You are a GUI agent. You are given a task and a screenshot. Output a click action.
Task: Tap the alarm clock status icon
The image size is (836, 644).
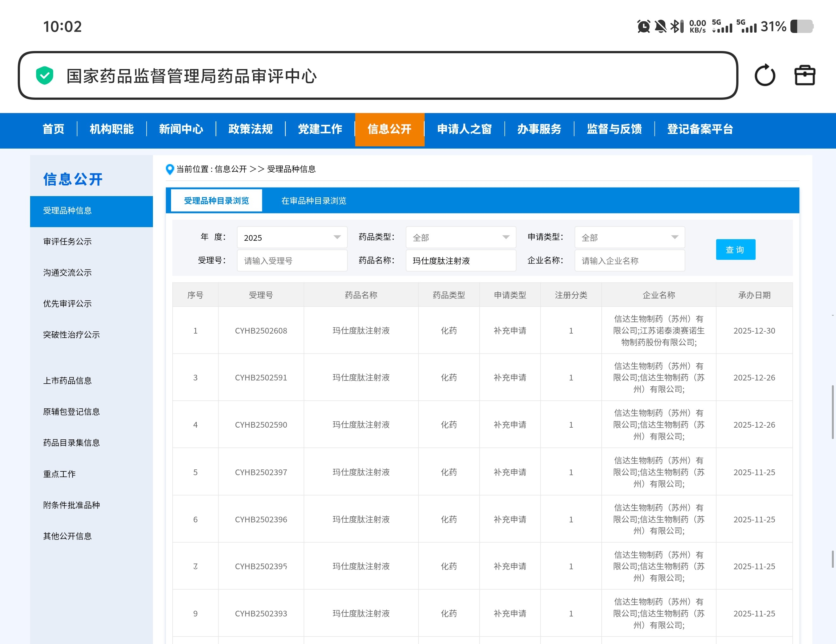tap(643, 26)
